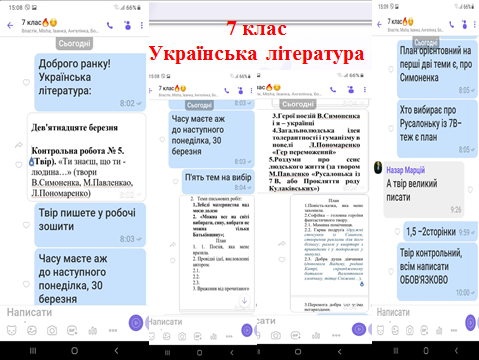Like the 'Твір пишете у робочі зошити' message

(26, 225)
